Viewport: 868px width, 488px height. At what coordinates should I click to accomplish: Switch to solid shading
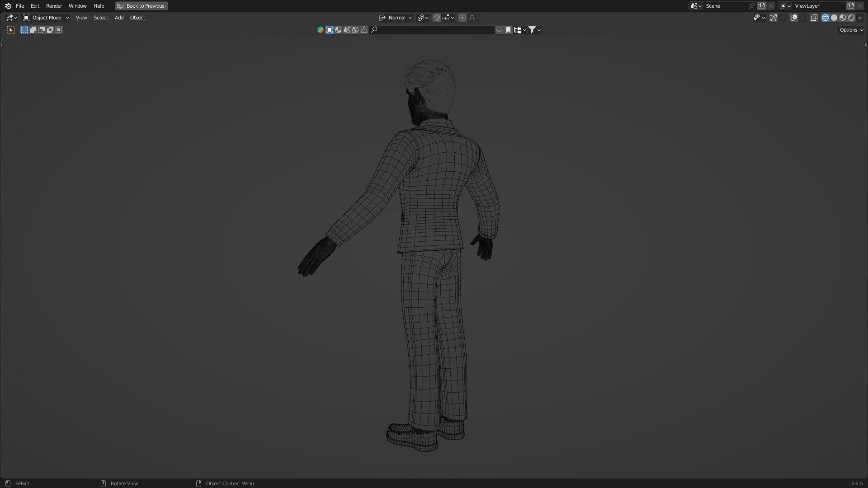tap(834, 18)
